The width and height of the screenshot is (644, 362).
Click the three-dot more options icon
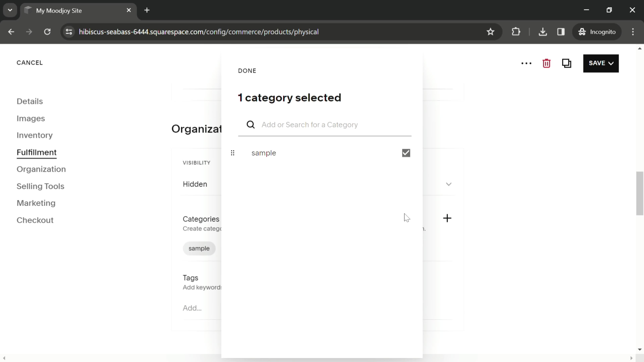point(528,63)
